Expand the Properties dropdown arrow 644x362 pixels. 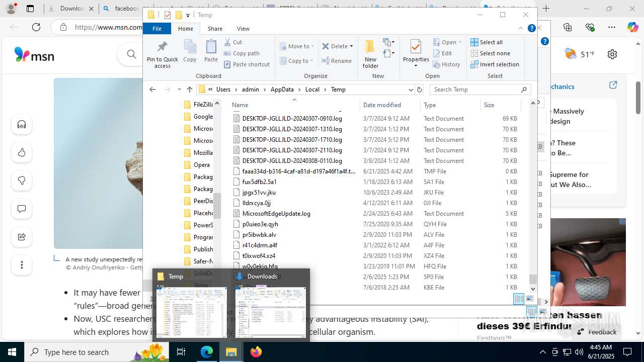[416, 65]
